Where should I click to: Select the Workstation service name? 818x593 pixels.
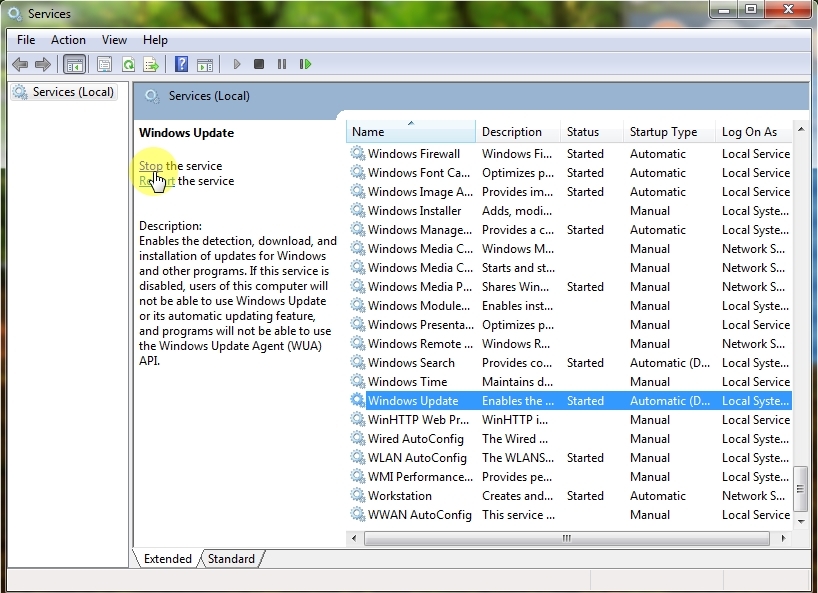[400, 495]
